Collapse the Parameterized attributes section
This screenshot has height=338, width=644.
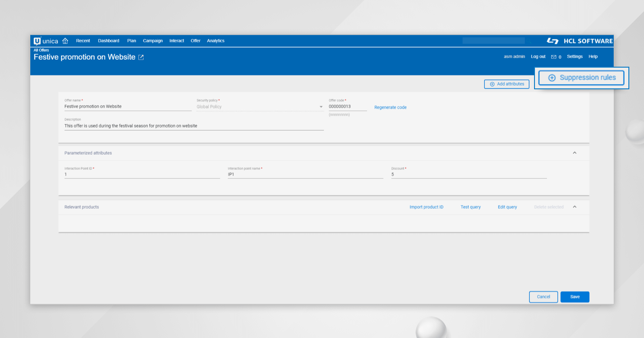[x=575, y=153]
